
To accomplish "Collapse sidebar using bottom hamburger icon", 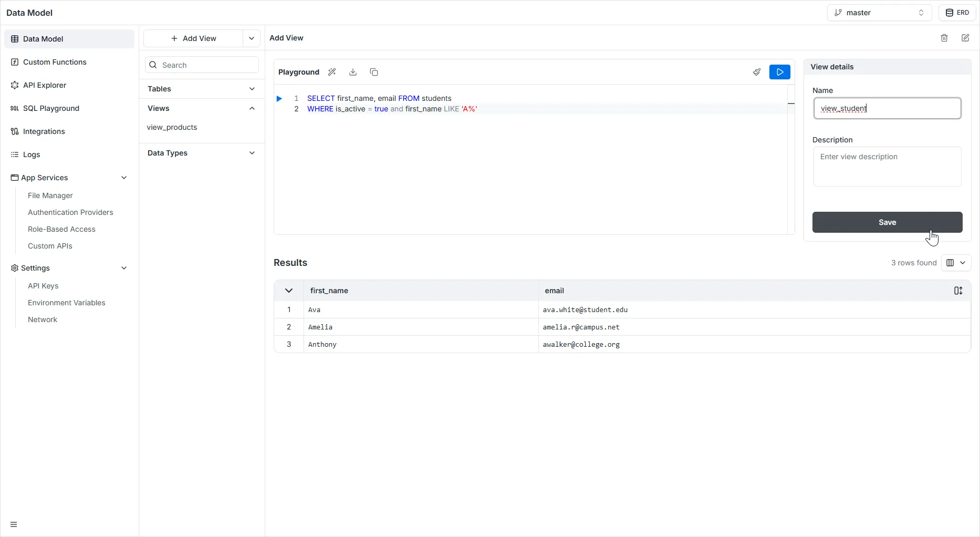I will coord(14,524).
